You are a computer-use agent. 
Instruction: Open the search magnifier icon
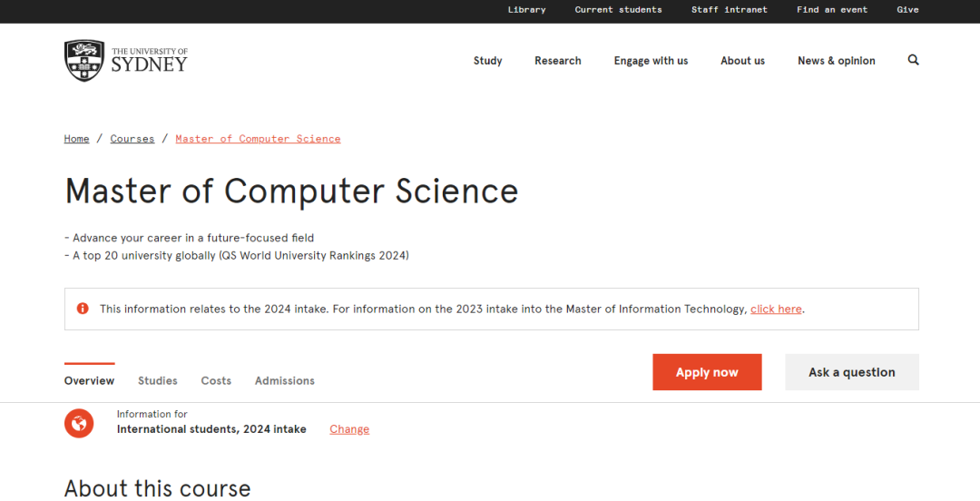coord(913,60)
